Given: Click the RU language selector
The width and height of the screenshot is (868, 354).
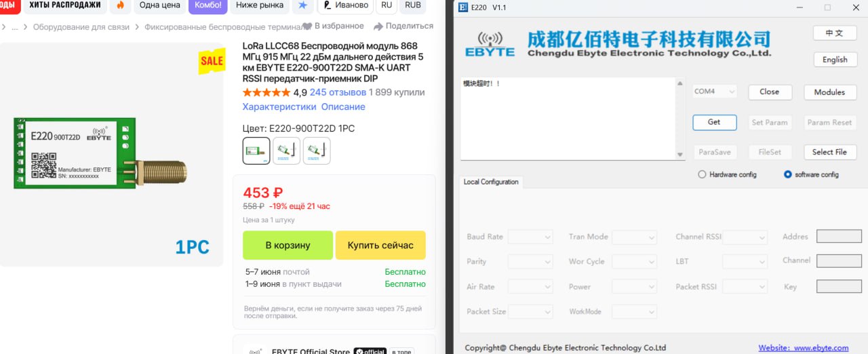Looking at the screenshot, I should click(x=387, y=5).
